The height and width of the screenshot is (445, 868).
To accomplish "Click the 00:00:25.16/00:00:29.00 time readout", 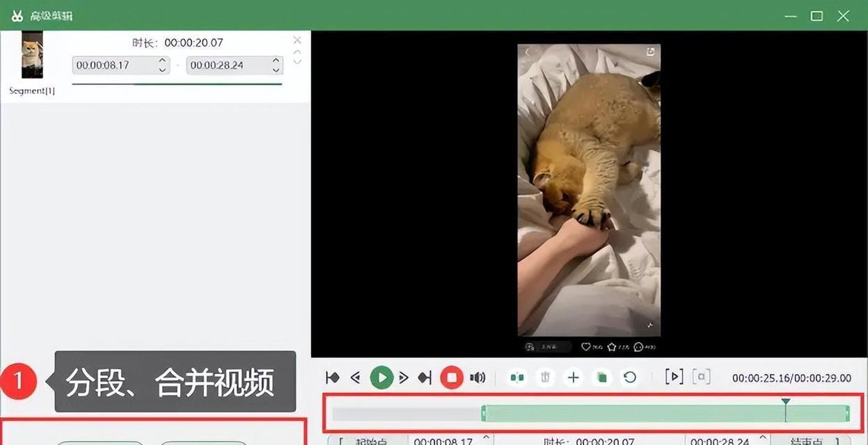I will point(791,378).
